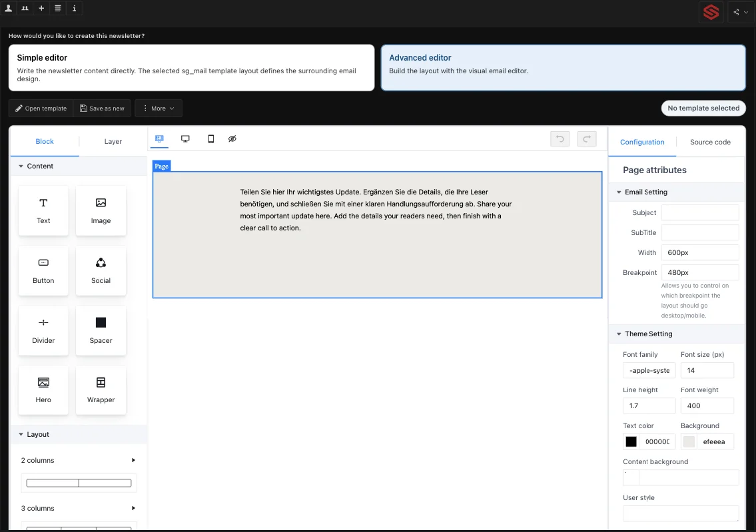Choose the Simple editor card
Screen dimensions: 756x532
pyautogui.click(x=191, y=68)
